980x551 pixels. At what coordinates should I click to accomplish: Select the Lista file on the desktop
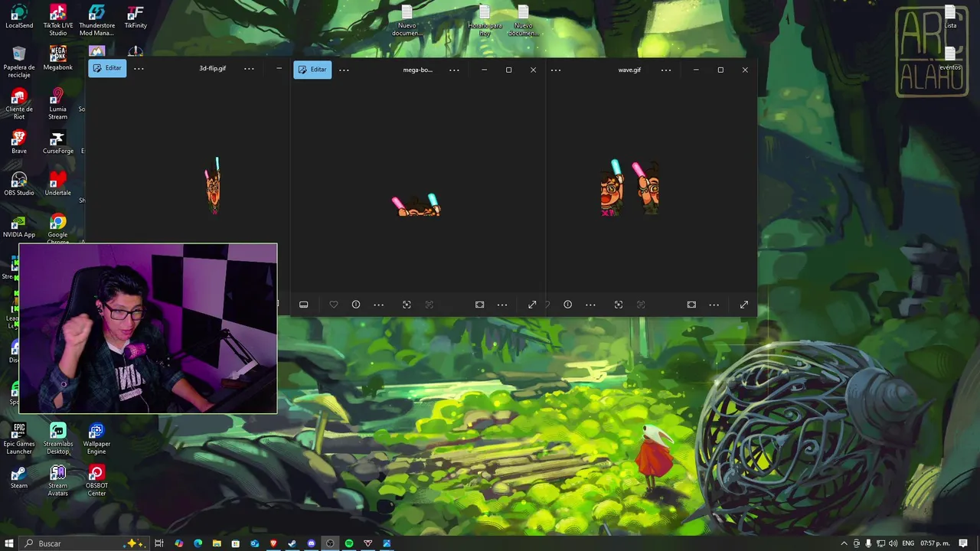pos(950,17)
